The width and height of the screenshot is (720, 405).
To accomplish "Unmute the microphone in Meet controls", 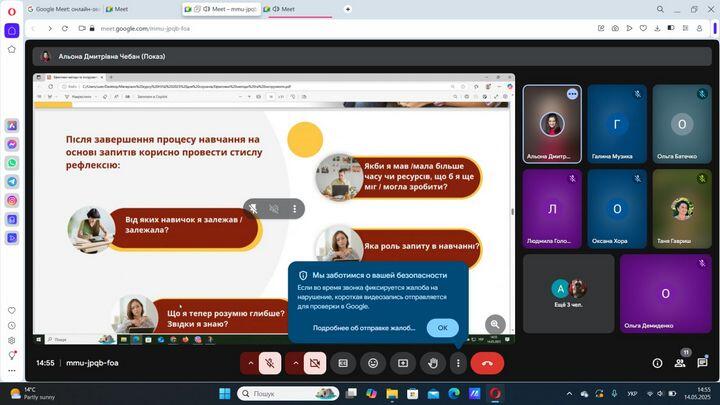I will coord(270,363).
